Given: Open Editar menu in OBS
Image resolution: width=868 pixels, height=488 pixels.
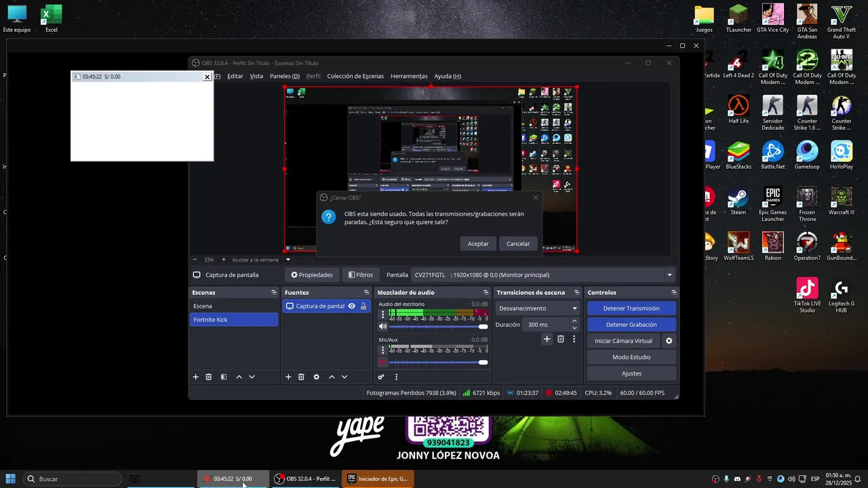Looking at the screenshot, I should click(235, 76).
